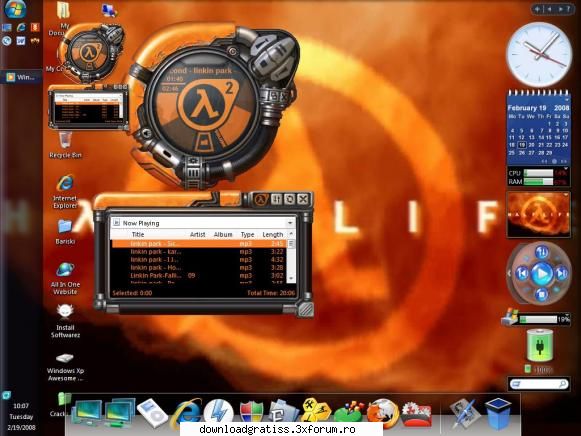Viewport: 581px width, 436px height.
Task: Click the dual monitors icon in dock
Action: (x=119, y=413)
